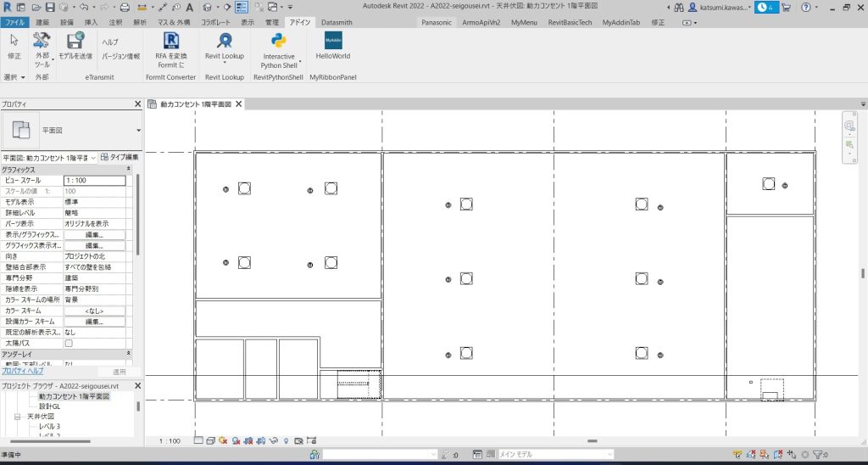Screen dimensions: 868x465
Task: Enable the sun path checkbox
Action: [x=70, y=344]
